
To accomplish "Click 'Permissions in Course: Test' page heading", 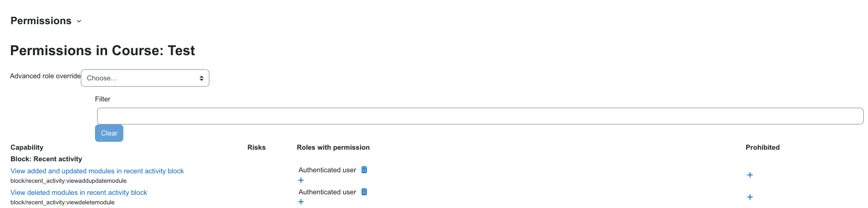I will [102, 50].
